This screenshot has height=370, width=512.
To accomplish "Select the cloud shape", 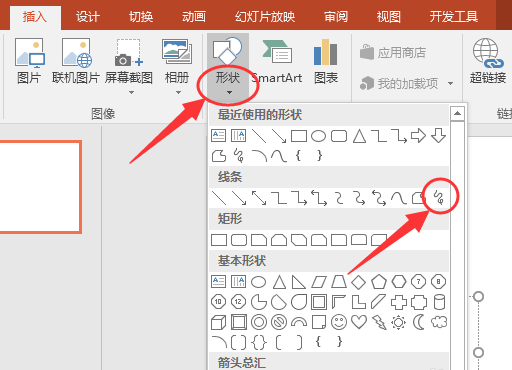I will click(439, 322).
